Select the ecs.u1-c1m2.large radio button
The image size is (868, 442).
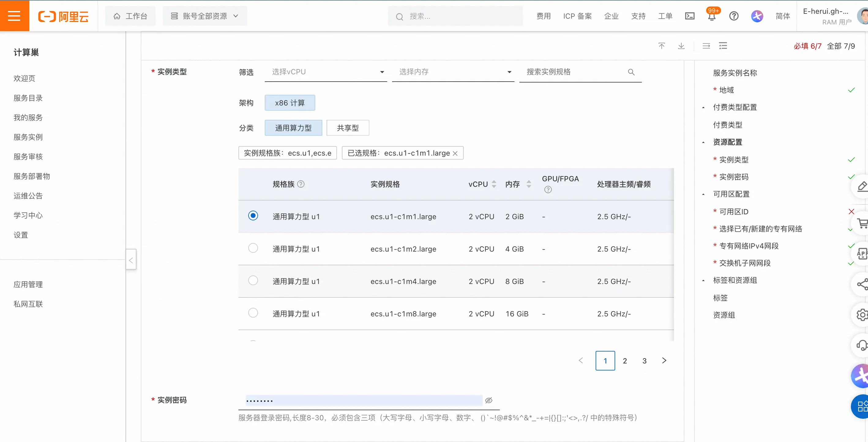pos(253,248)
